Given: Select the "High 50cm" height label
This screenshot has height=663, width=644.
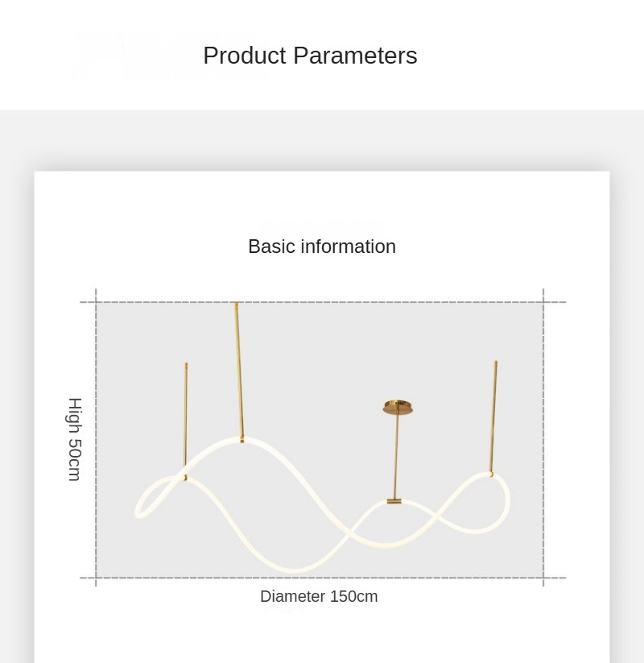Looking at the screenshot, I should pyautogui.click(x=75, y=439).
